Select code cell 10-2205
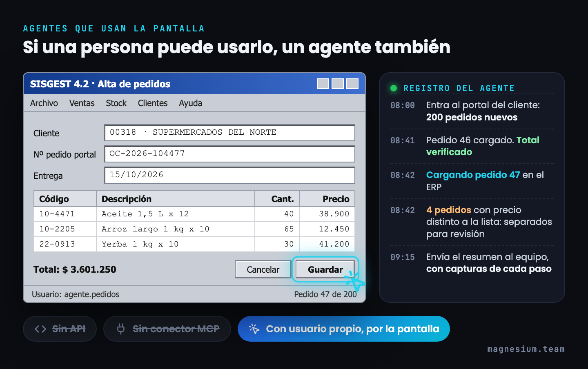This screenshot has width=588, height=369. point(65,229)
